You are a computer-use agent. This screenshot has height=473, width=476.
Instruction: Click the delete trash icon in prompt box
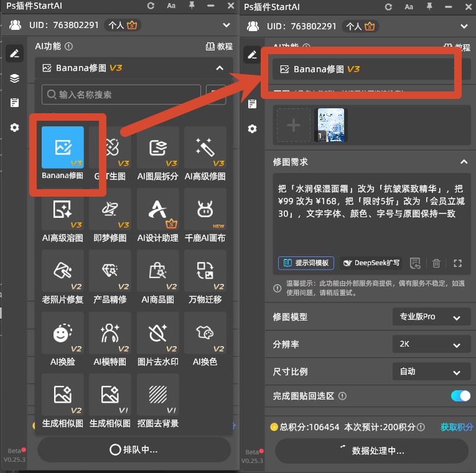click(x=436, y=263)
